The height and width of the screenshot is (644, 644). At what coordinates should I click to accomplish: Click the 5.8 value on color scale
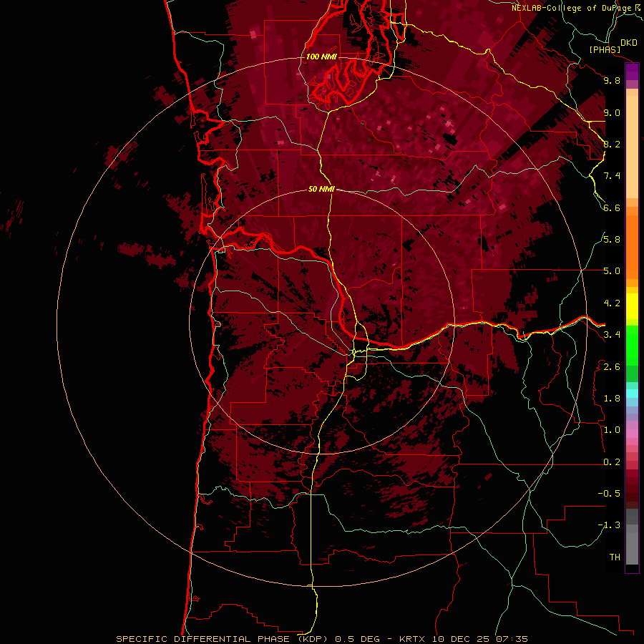(x=612, y=240)
